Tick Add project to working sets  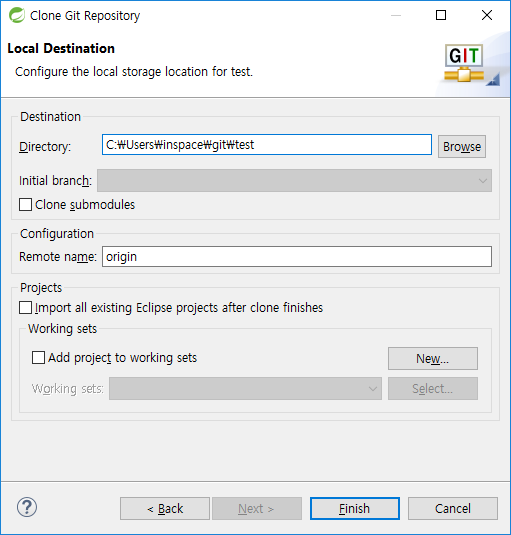(38, 358)
